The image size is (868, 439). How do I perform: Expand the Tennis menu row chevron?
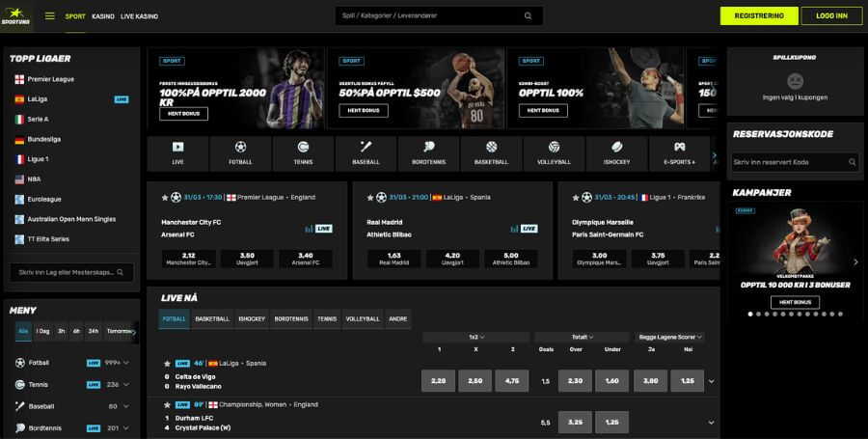[126, 384]
